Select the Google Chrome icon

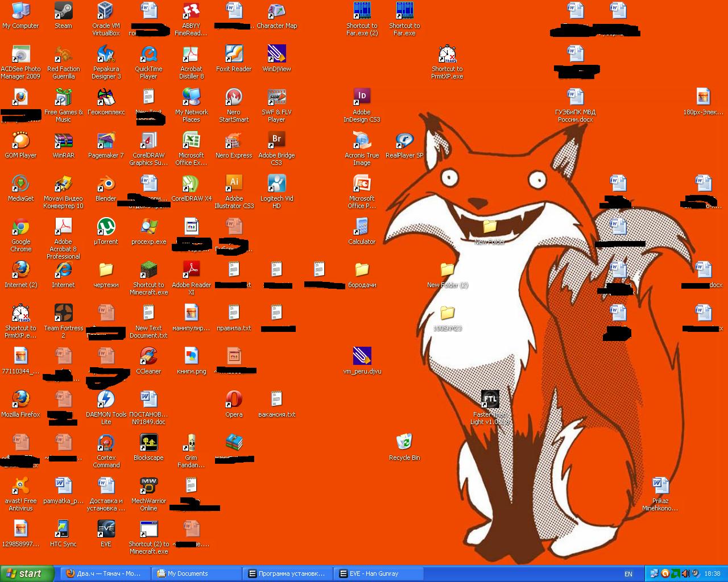point(20,235)
